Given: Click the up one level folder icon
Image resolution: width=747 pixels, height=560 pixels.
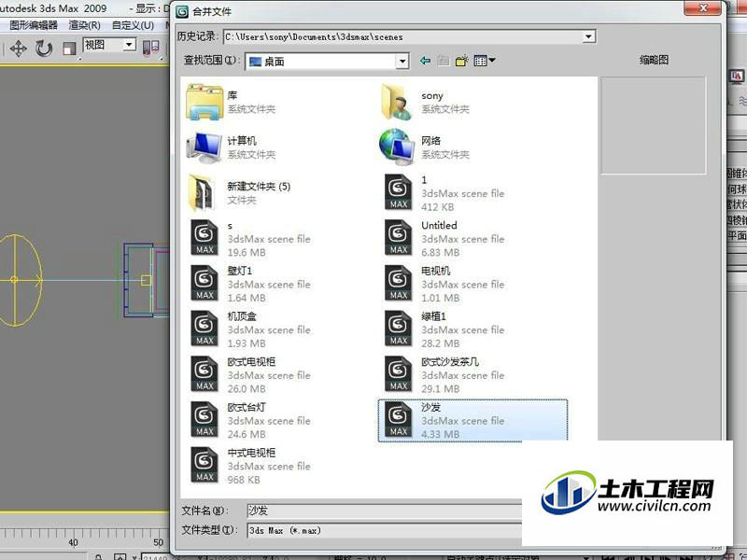Looking at the screenshot, I should click(x=443, y=61).
